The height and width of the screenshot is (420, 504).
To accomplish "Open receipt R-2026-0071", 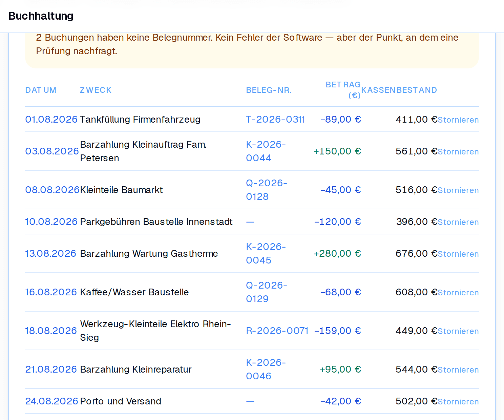I will coord(277,331).
